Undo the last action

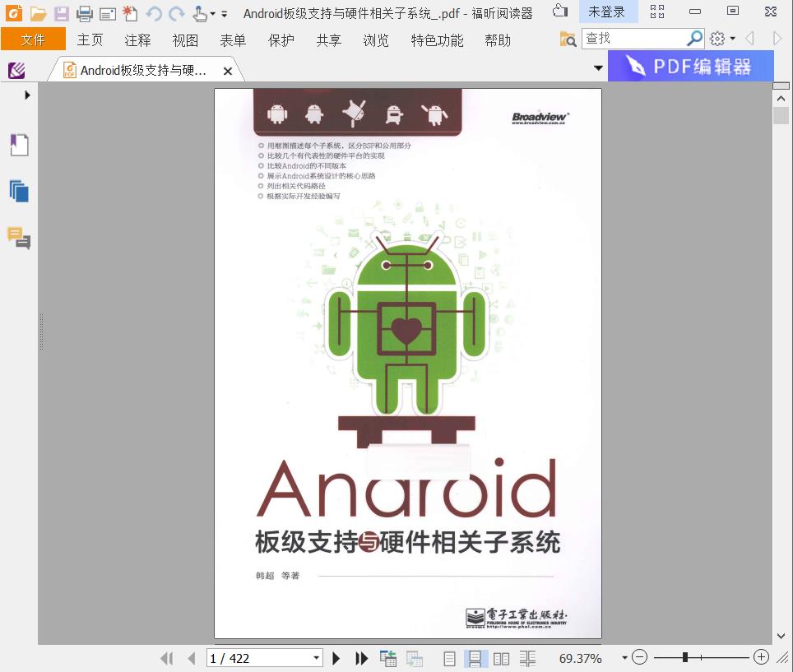(x=154, y=14)
